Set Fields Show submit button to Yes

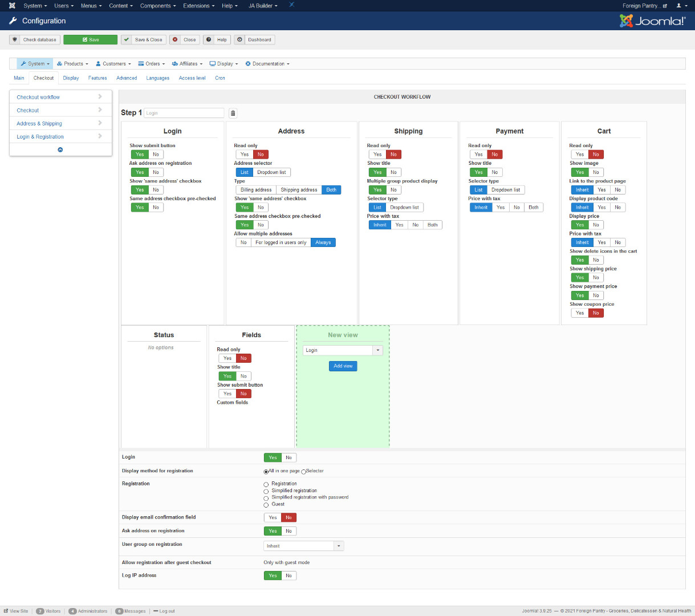pos(227,394)
